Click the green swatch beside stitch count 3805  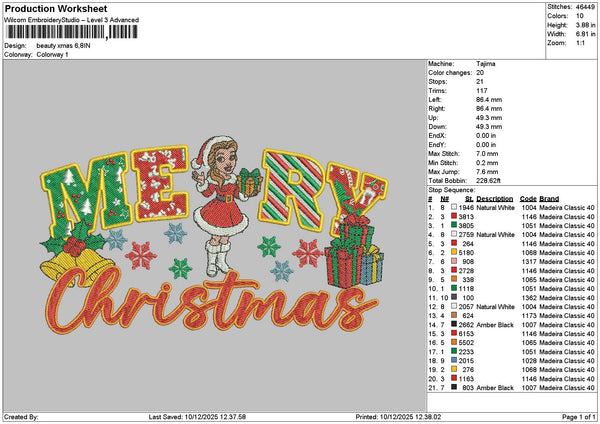point(454,225)
